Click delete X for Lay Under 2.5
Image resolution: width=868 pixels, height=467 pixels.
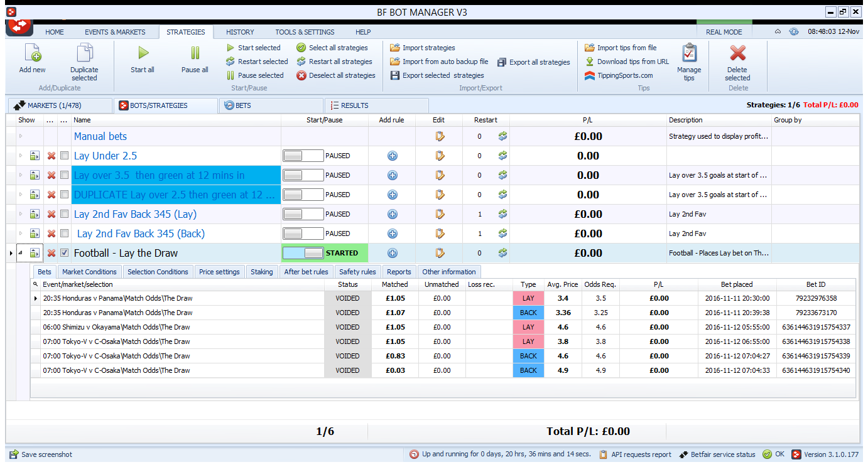[52, 156]
